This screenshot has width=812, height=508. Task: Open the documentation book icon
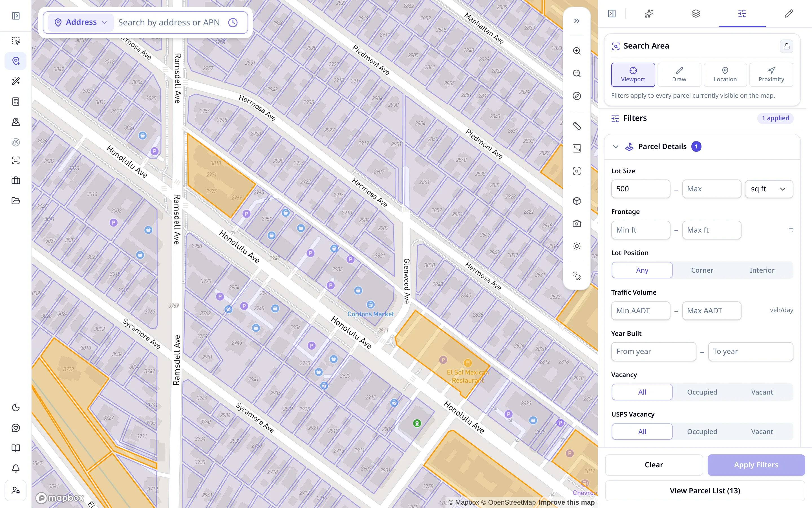click(16, 448)
